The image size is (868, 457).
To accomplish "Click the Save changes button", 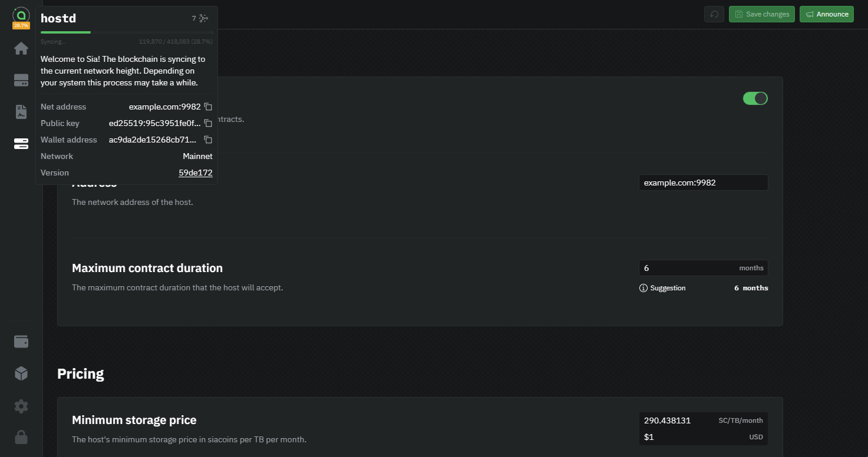I will [x=761, y=14].
